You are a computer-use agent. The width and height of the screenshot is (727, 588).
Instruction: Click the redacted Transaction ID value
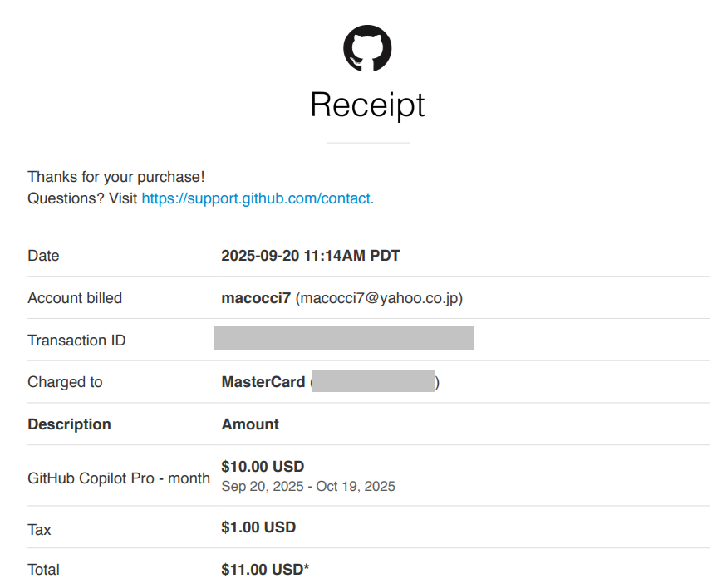click(x=343, y=339)
